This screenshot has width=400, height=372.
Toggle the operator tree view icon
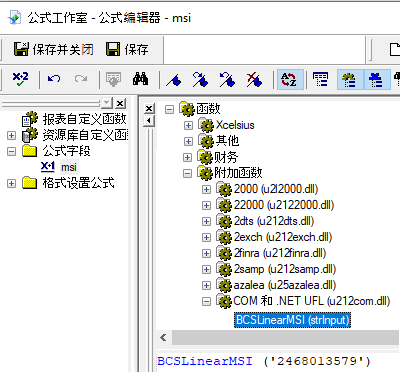[377, 80]
